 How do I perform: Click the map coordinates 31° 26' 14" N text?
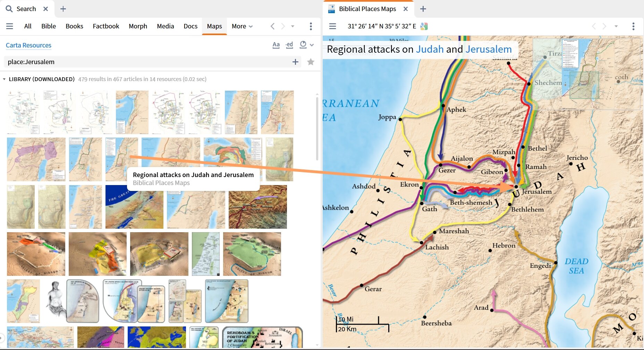coord(382,26)
